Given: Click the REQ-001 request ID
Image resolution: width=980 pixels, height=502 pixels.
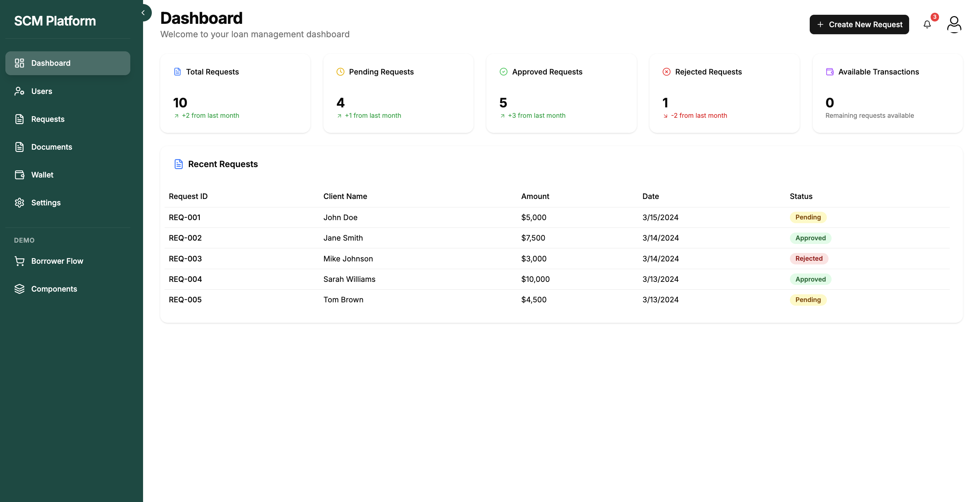Looking at the screenshot, I should click(x=184, y=217).
